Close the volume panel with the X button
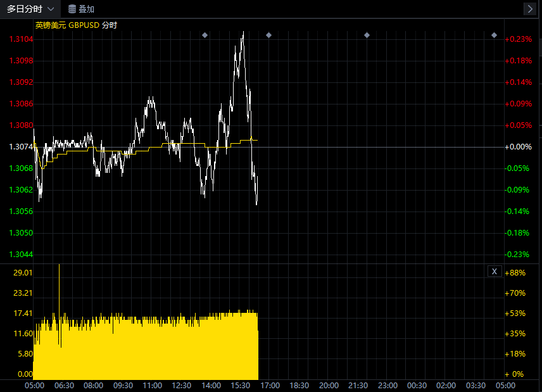The image size is (542, 392). [x=495, y=271]
